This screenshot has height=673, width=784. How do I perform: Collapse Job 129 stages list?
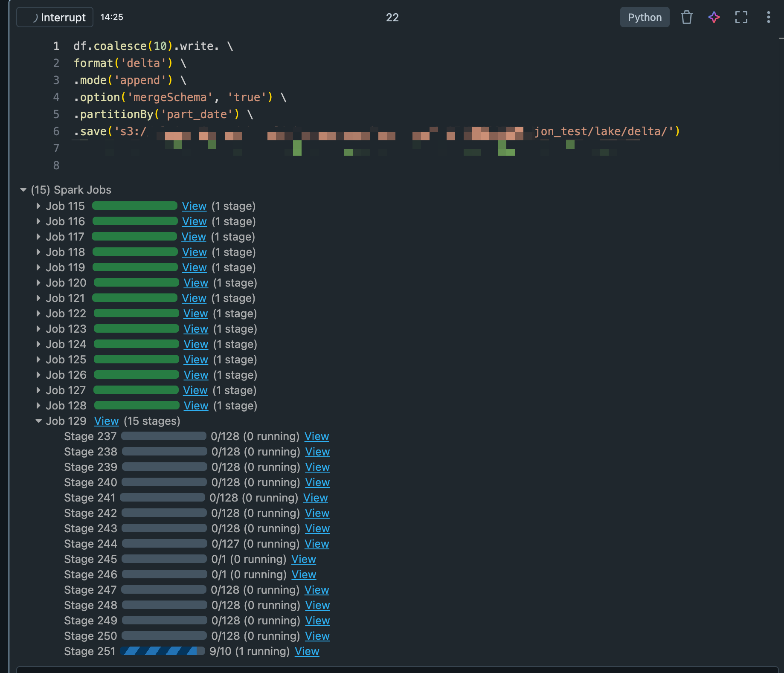click(x=38, y=421)
